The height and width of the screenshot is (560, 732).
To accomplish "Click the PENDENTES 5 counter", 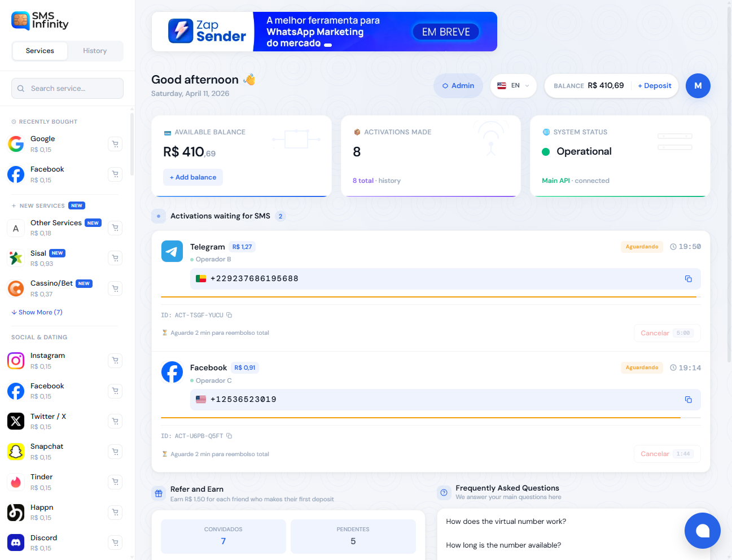I will click(x=353, y=536).
